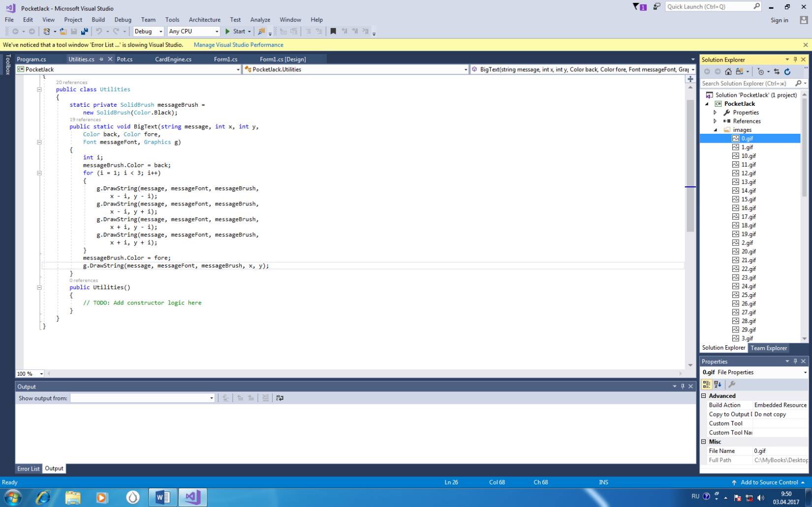
Task: Click the Save All toolbar icon
Action: 85,31
